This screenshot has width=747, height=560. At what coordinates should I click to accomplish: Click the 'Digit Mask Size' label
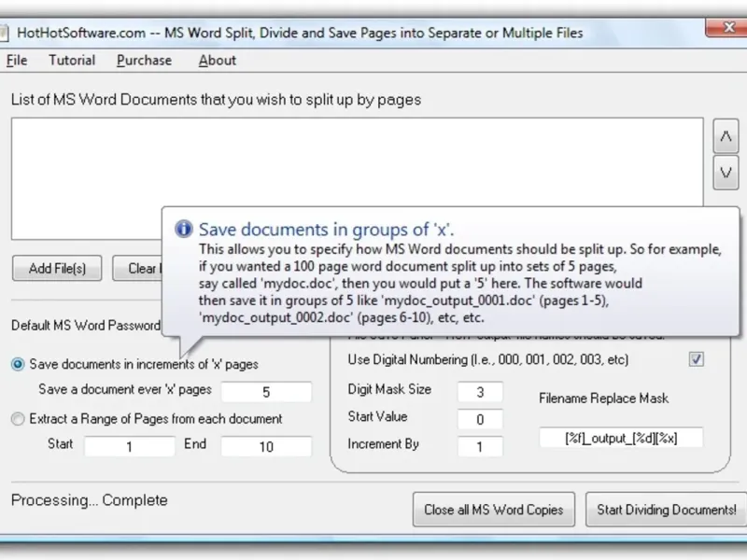point(389,389)
